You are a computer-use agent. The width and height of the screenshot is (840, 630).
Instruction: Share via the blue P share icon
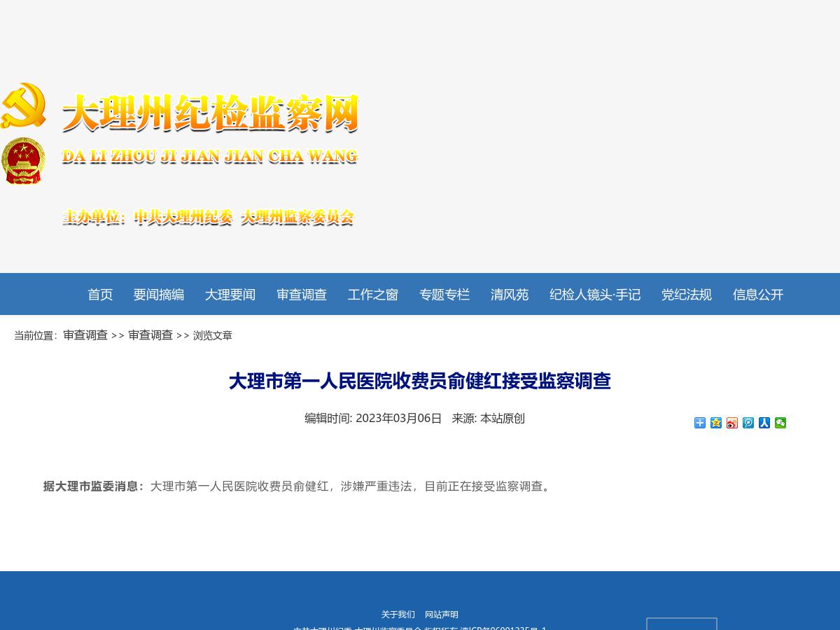(748, 423)
